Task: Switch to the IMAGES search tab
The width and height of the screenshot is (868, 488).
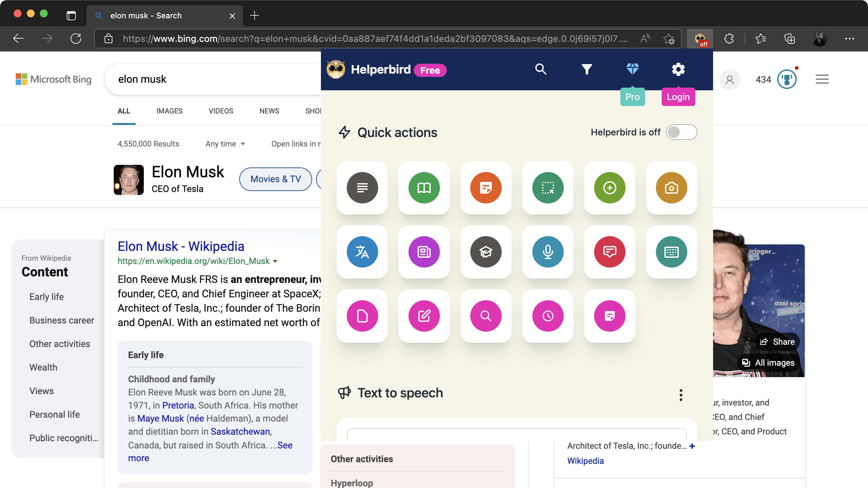Action: [169, 111]
